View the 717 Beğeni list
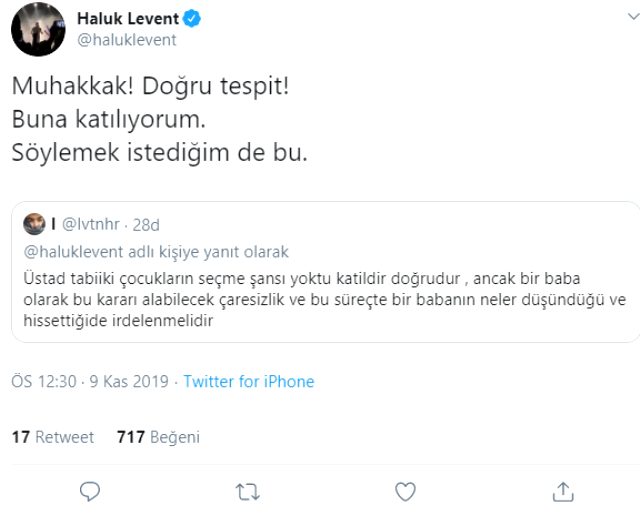640x525 pixels. pyautogui.click(x=158, y=437)
